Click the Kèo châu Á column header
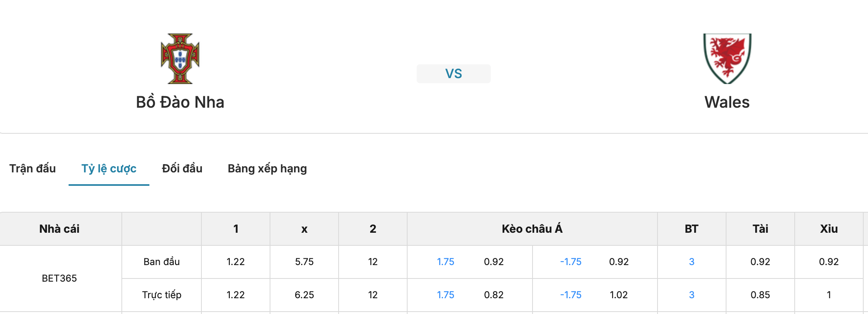868x314 pixels. point(532,229)
